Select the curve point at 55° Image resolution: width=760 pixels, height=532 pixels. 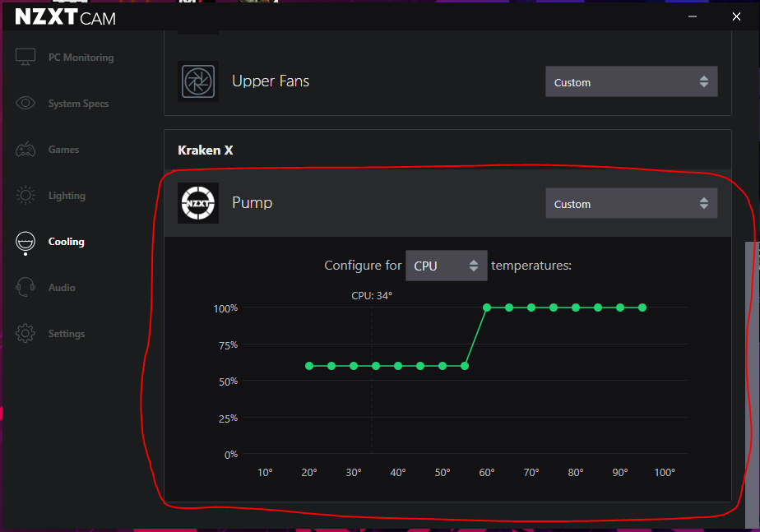pos(465,366)
